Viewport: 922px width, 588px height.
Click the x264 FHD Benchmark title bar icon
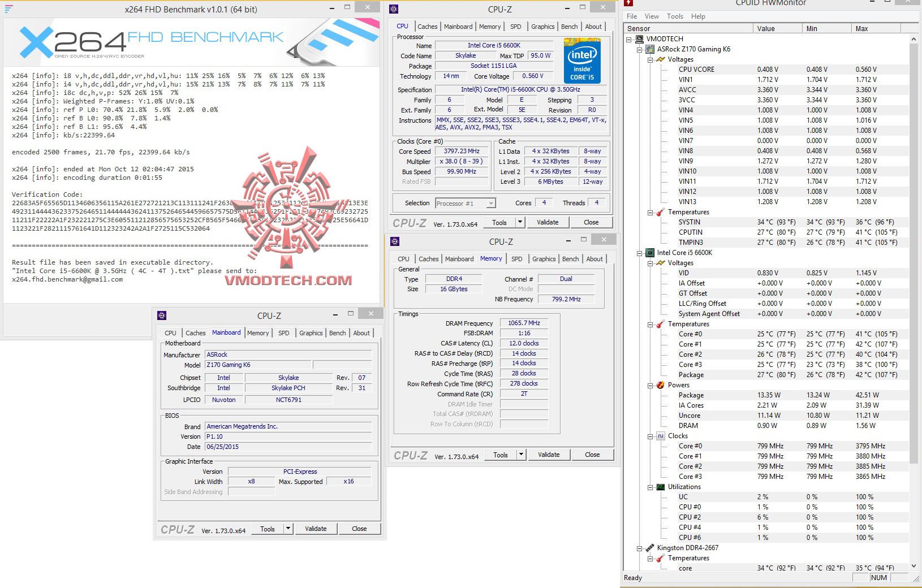coord(8,8)
